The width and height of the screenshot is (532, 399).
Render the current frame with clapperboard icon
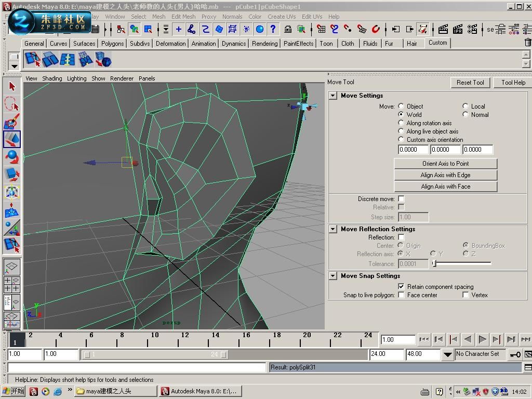tap(443, 30)
